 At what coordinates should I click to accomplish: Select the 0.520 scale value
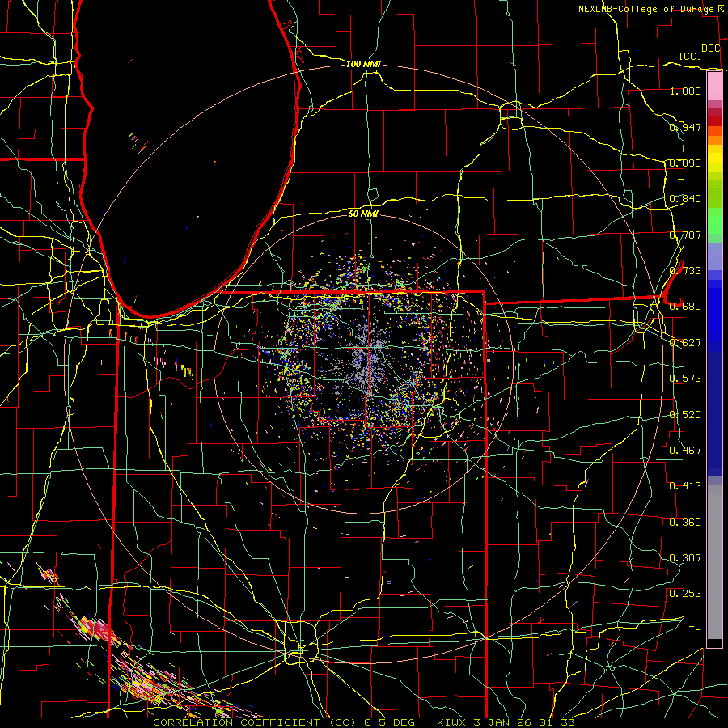tap(685, 415)
